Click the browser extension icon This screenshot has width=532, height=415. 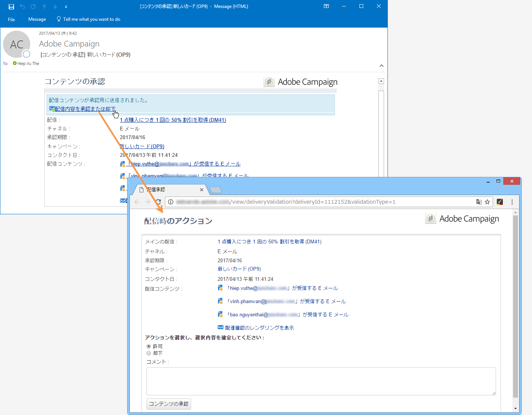point(500,202)
